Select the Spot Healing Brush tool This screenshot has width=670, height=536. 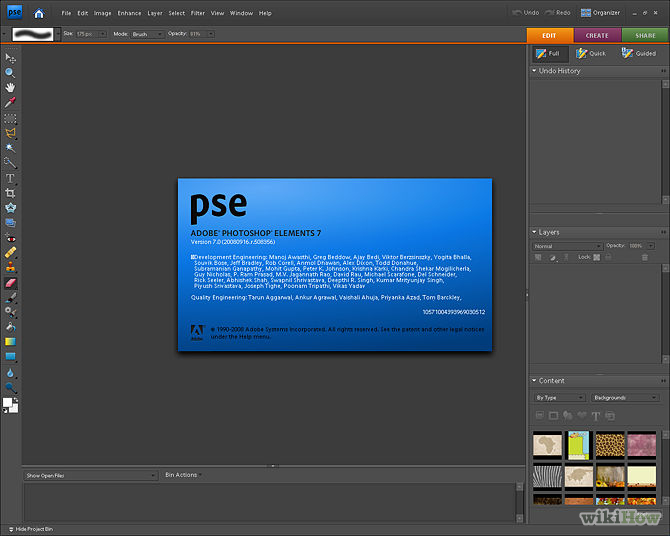click(10, 253)
